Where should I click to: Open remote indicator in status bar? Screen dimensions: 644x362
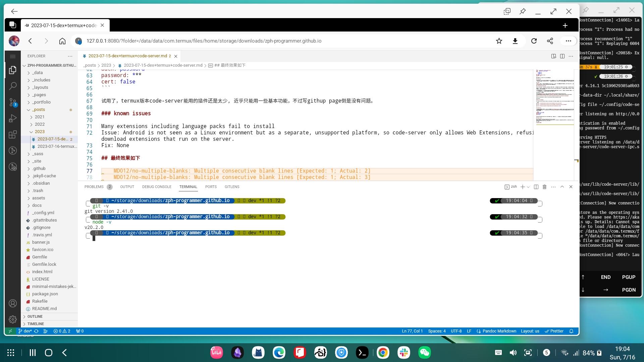[x=10, y=331]
